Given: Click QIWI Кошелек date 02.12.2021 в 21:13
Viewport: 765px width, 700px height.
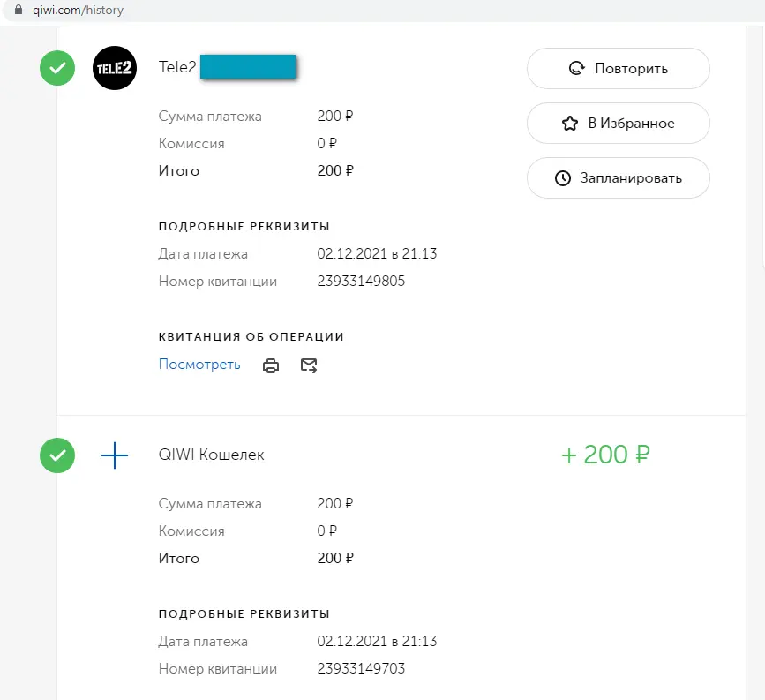Looking at the screenshot, I should click(x=377, y=642).
